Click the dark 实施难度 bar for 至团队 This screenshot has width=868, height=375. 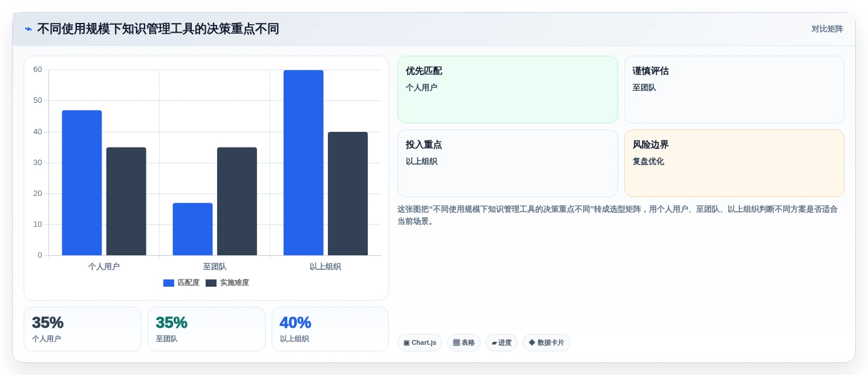click(237, 201)
